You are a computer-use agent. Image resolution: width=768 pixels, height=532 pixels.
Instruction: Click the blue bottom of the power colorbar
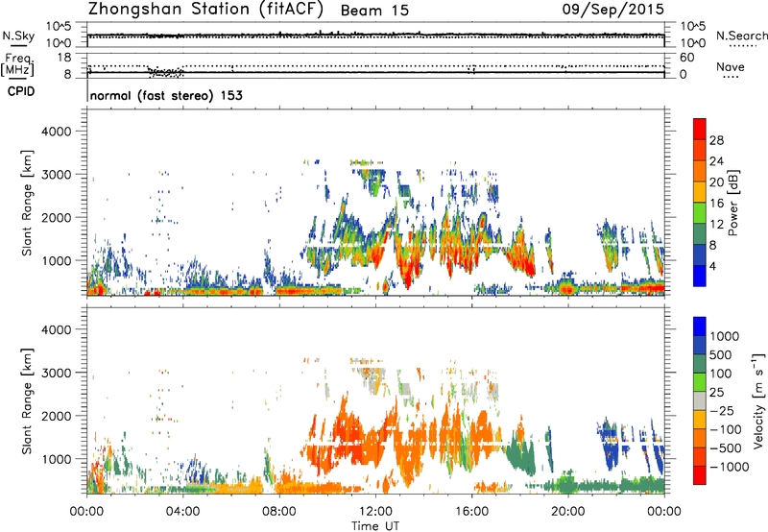[x=700, y=276]
